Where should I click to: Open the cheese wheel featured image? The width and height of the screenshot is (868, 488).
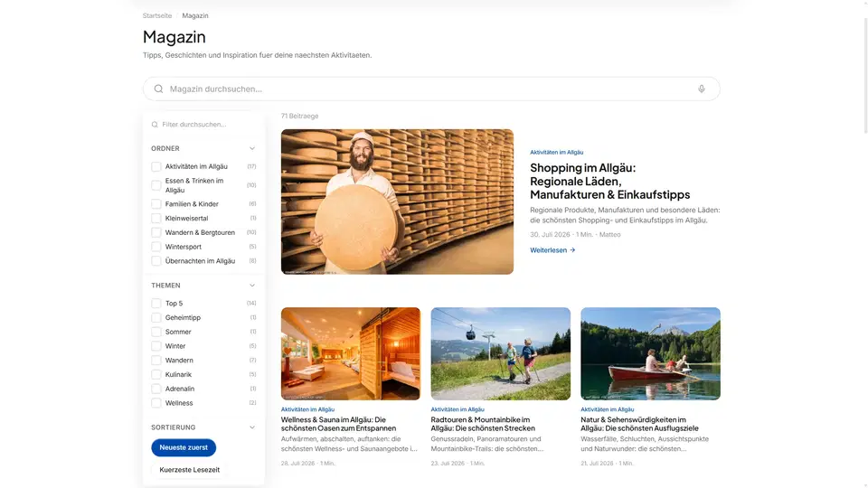[397, 202]
